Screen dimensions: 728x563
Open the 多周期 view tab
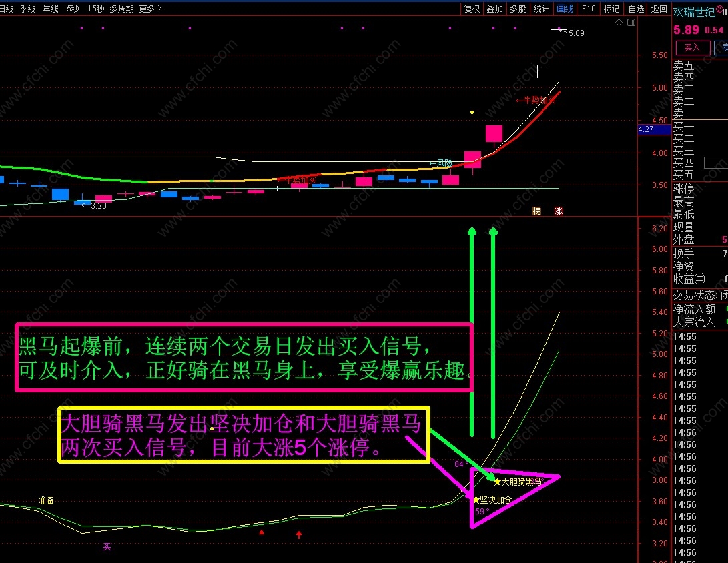click(121, 9)
